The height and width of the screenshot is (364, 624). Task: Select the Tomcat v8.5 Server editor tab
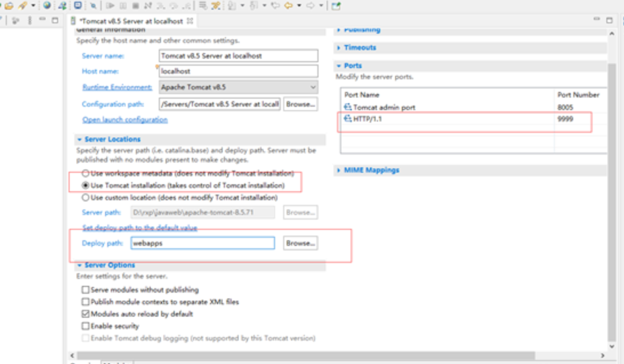(132, 21)
